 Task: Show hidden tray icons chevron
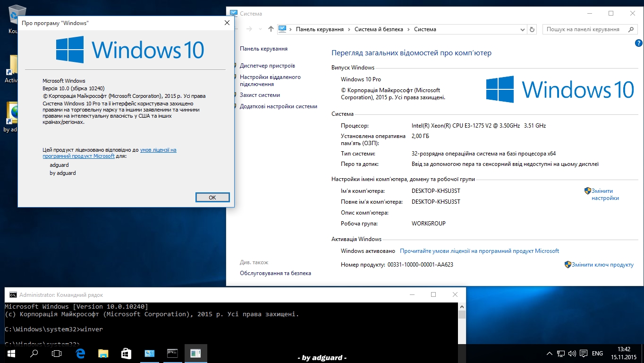pos(550,353)
